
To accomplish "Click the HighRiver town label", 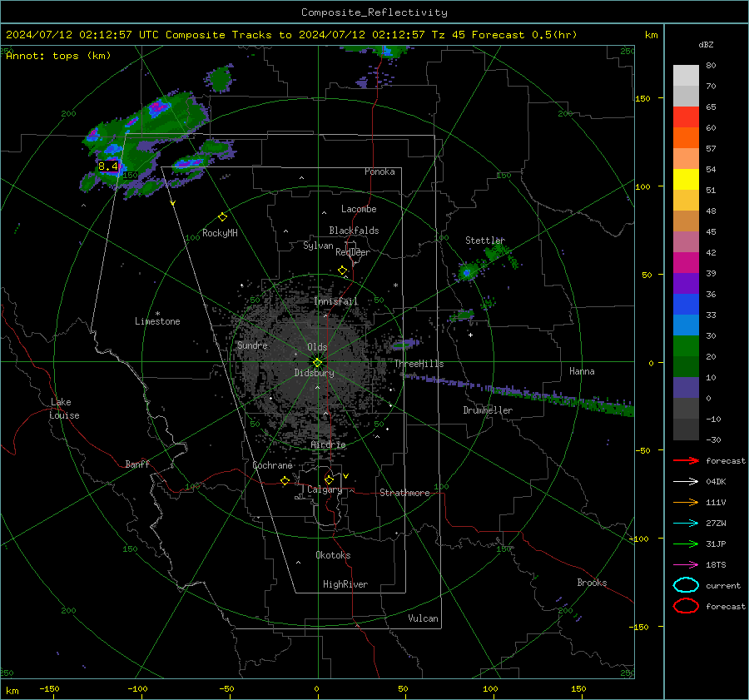I will click(x=345, y=584).
